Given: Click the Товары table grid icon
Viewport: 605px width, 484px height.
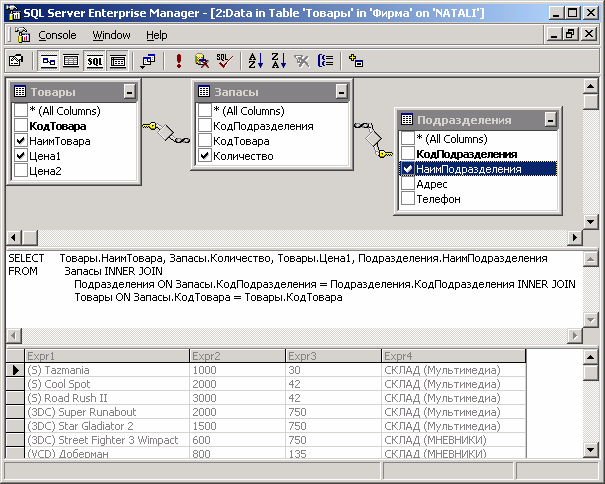Looking at the screenshot, I should (x=20, y=92).
